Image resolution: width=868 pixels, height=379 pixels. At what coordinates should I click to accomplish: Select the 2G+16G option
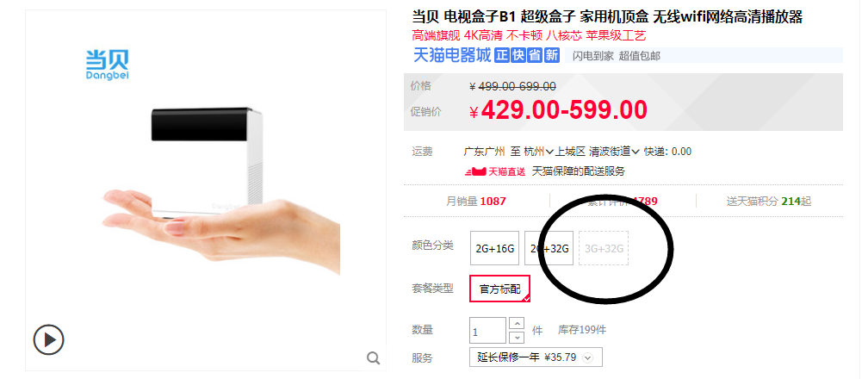pos(495,248)
